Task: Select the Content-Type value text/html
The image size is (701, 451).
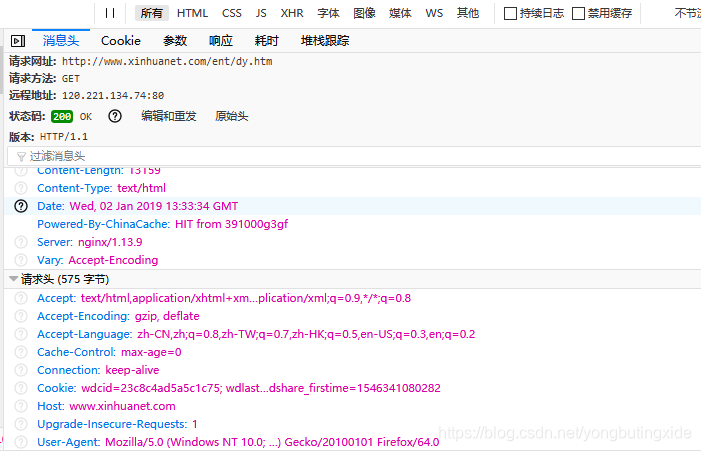Action: click(141, 188)
